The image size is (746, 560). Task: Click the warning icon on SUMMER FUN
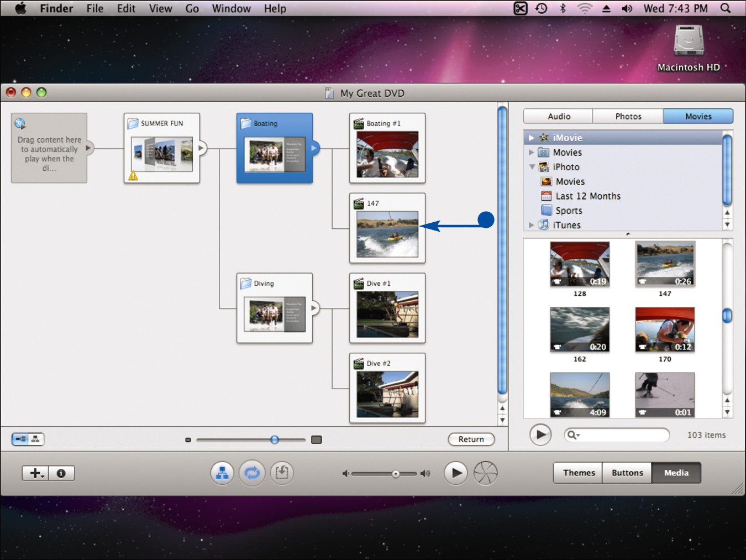coord(133,176)
